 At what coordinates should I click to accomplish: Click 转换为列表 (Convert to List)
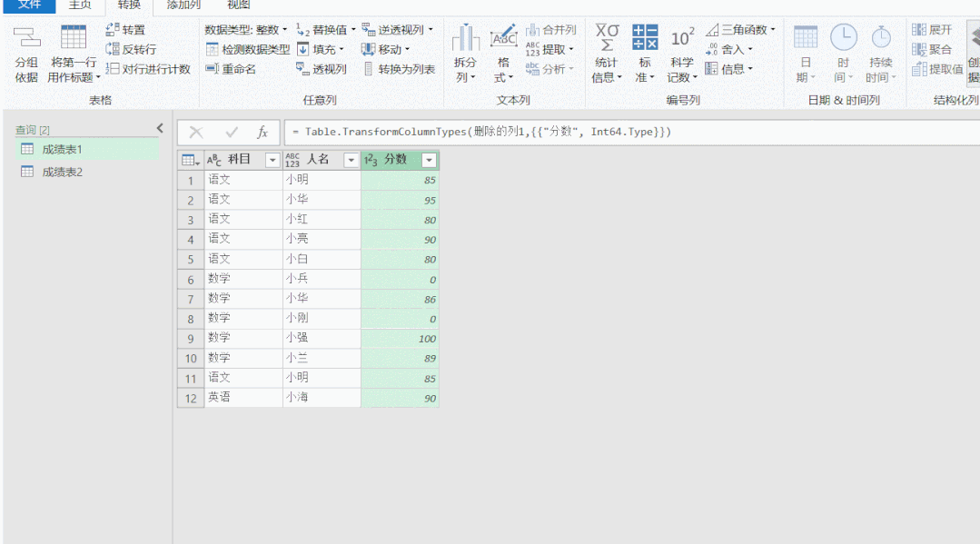point(400,69)
